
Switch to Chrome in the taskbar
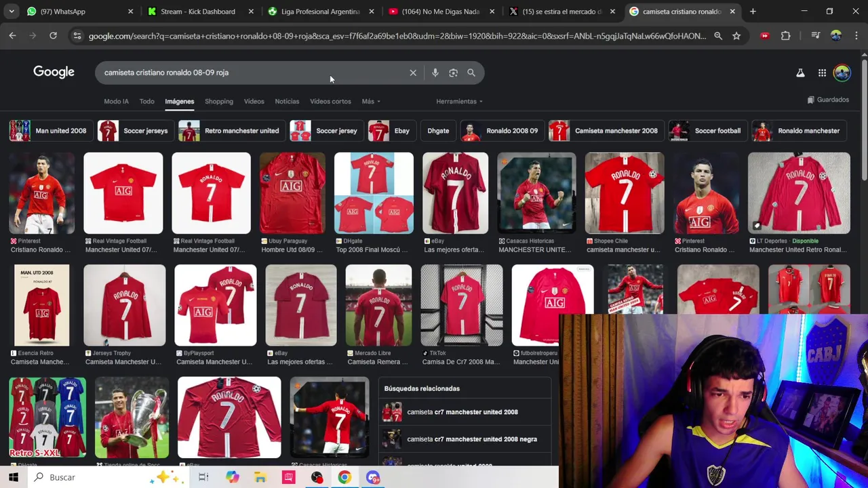[x=344, y=477]
